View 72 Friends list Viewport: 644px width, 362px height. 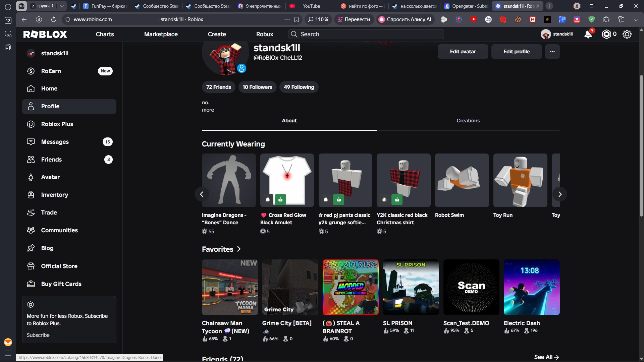(x=219, y=87)
